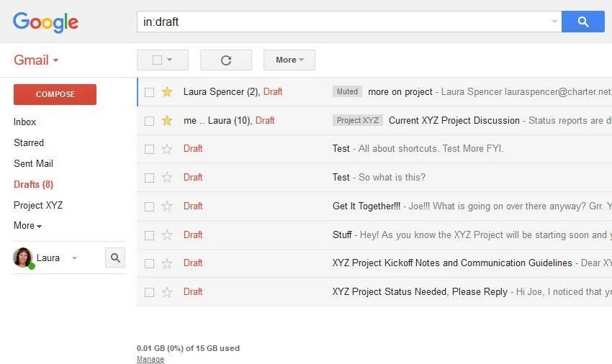Open 'more on project' conversation
Viewport: 612px width, 364px height.
click(400, 92)
